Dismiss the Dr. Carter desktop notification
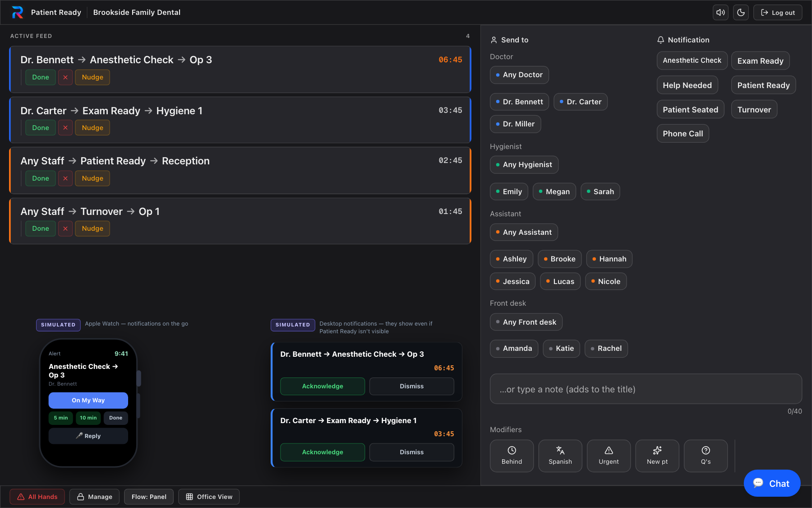Viewport: 812px width, 508px height. coord(411,452)
